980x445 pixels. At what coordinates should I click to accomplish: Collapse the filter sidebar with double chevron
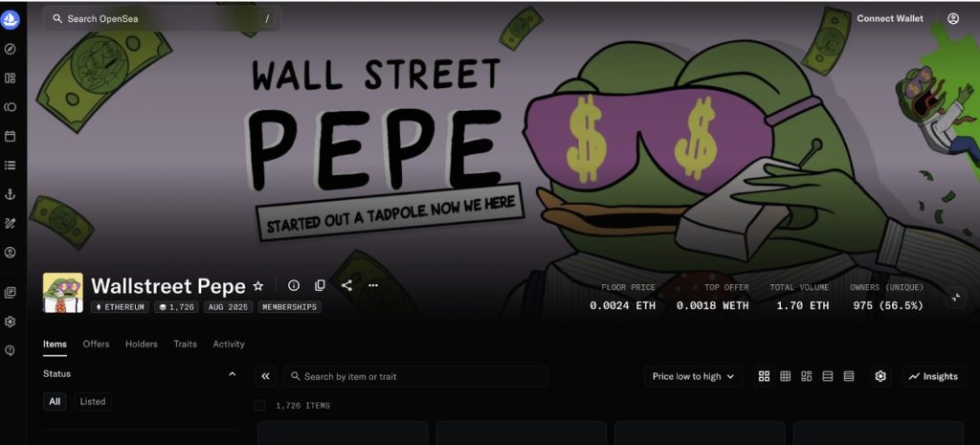tap(266, 376)
